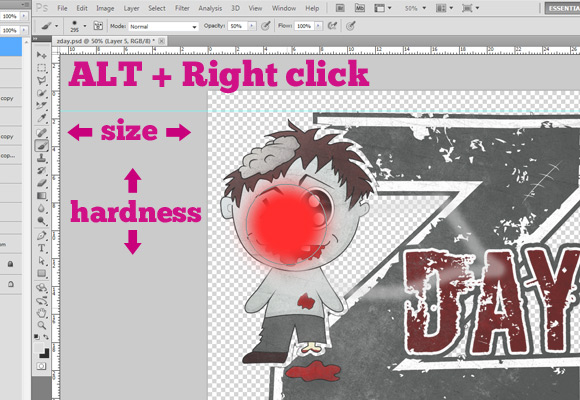Open the Help menu

(312, 8)
